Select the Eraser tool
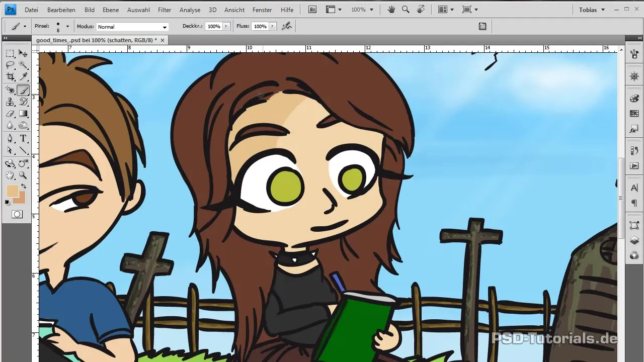The width and height of the screenshot is (644, 362). point(10,114)
